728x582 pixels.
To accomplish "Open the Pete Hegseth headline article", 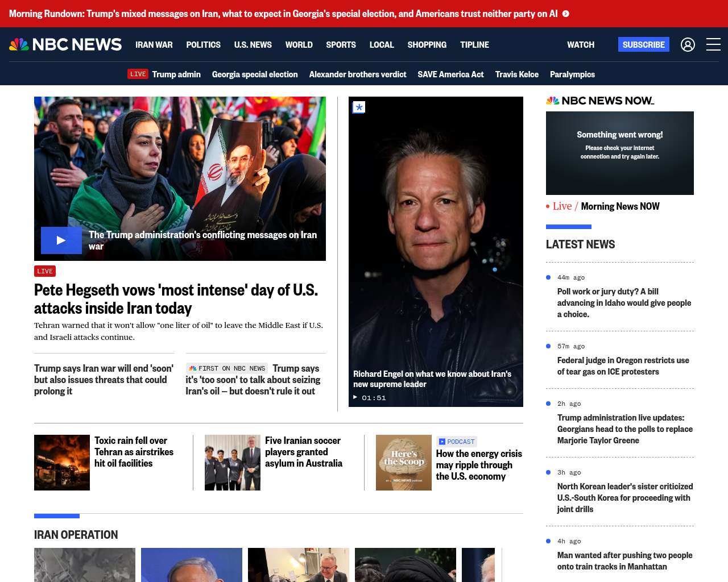I will pos(176,299).
